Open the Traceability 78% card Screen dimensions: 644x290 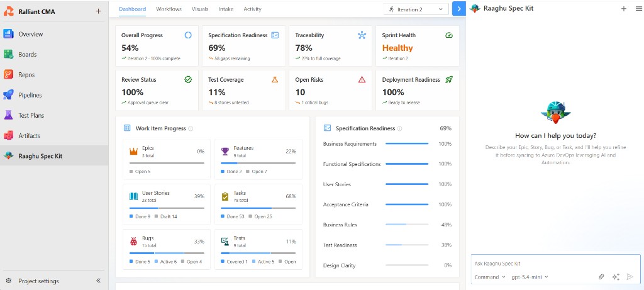(x=330, y=45)
